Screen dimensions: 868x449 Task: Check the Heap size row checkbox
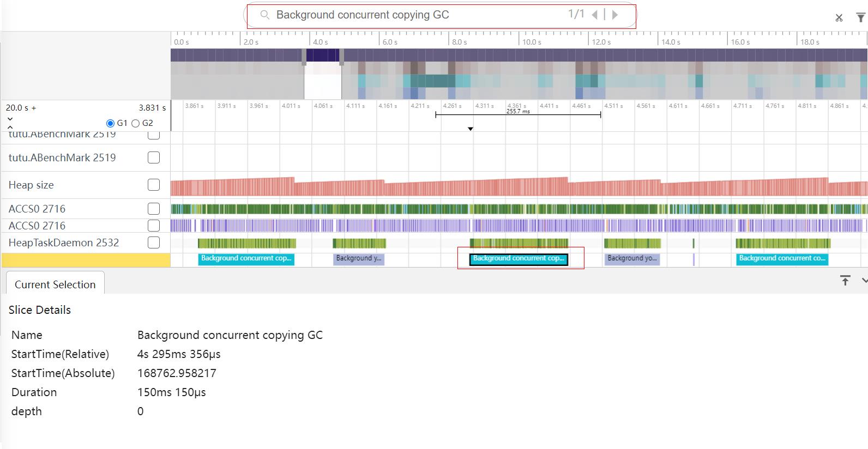pos(154,185)
